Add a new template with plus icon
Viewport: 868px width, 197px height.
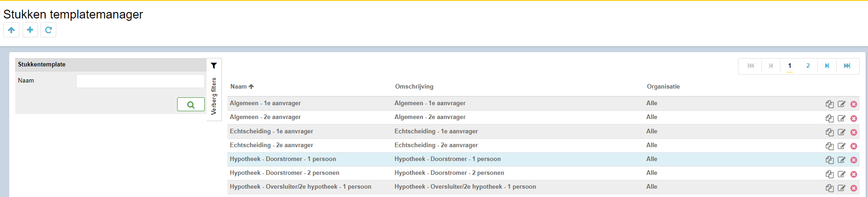(x=30, y=30)
